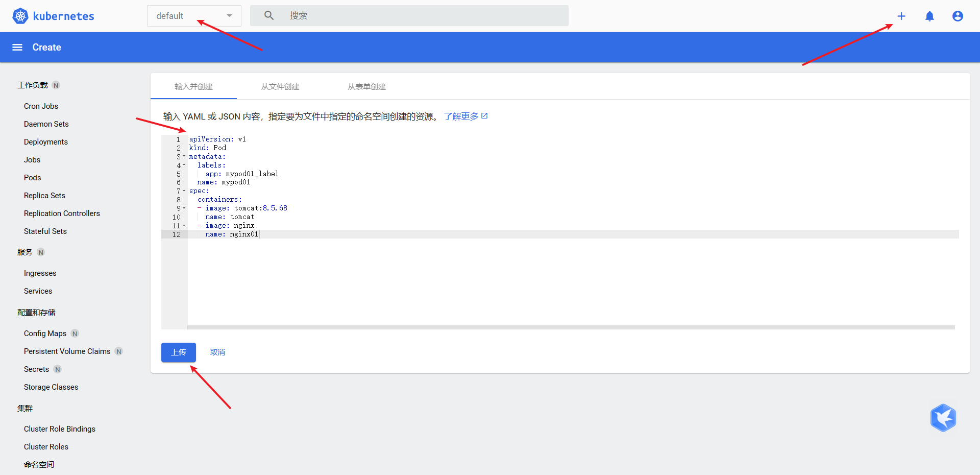Open the user account icon
The image size is (980, 475).
[958, 16]
